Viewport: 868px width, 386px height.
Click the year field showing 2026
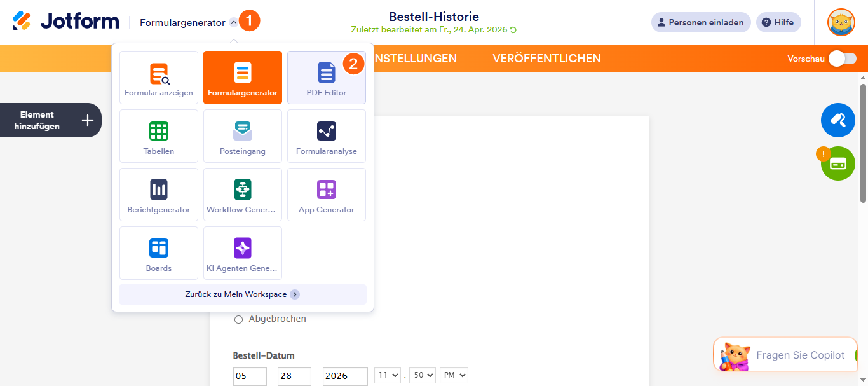pos(345,376)
